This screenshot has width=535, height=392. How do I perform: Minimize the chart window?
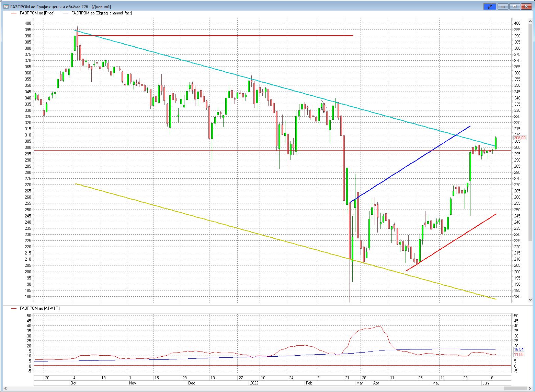click(503, 7)
